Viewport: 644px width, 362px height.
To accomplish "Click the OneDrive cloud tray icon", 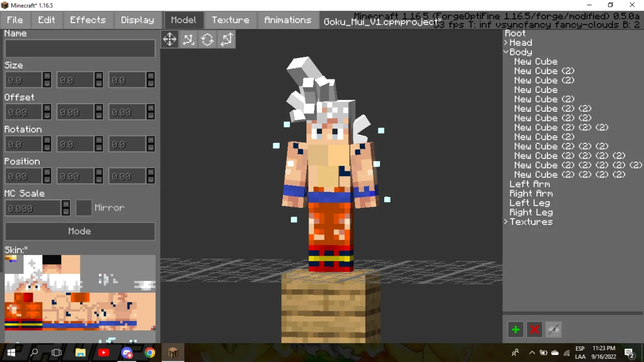I will point(555,353).
